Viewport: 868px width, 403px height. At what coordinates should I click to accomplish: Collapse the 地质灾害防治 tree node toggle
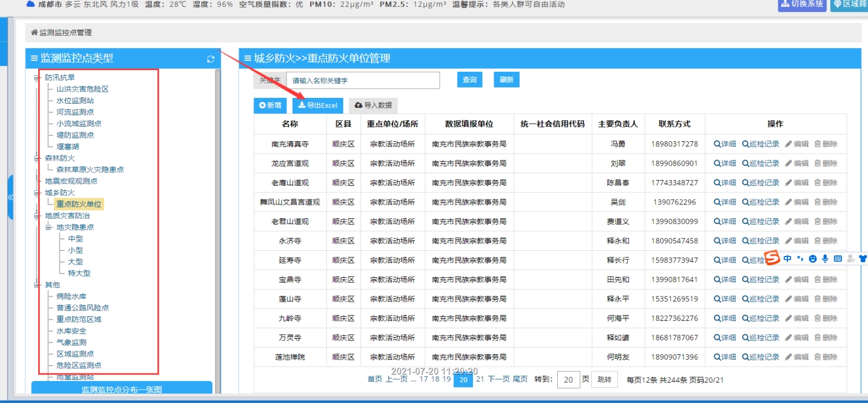click(x=38, y=216)
